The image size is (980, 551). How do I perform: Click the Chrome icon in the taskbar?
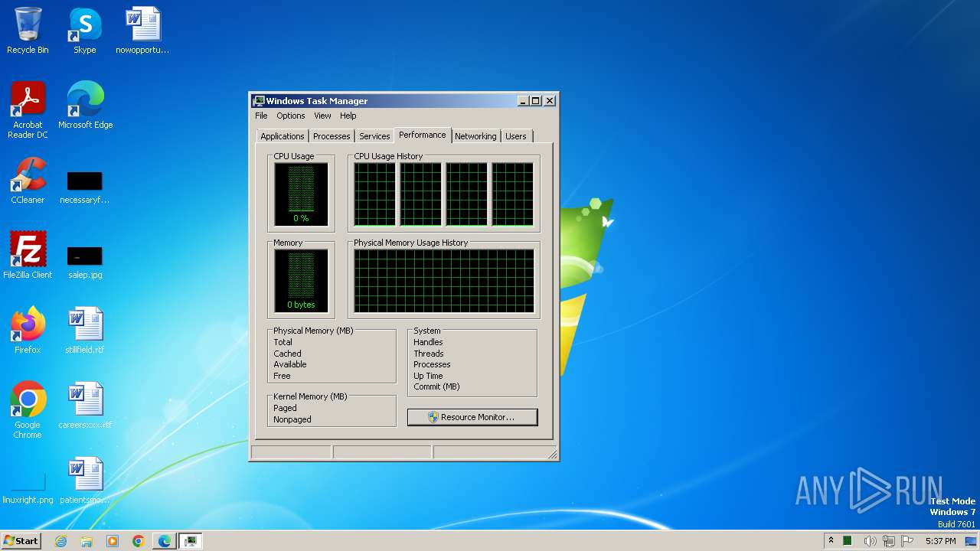[x=139, y=541]
